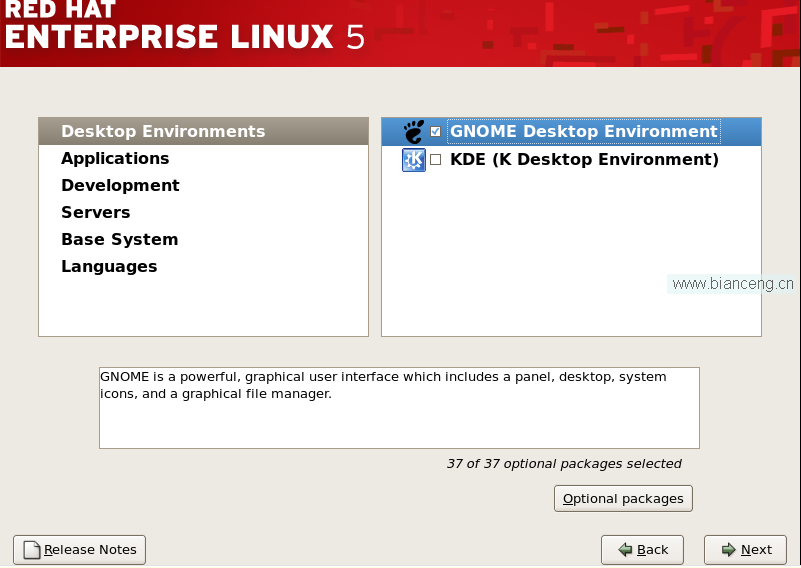The image size is (801, 568).
Task: Go Back to the previous step
Action: click(x=642, y=550)
